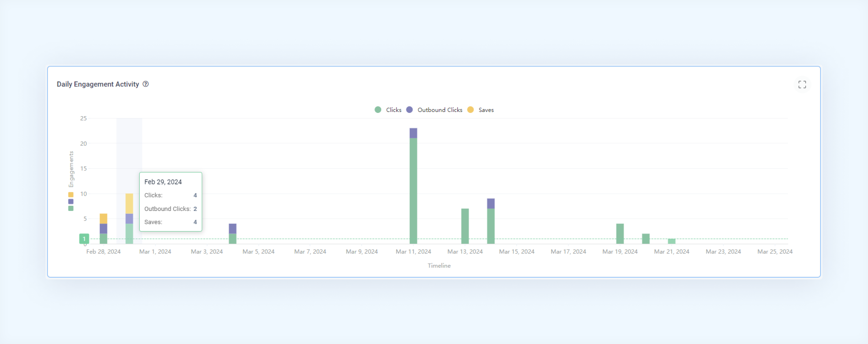Click the 'Mar 23, 2024' axis label
The width and height of the screenshot is (868, 344).
coord(723,252)
